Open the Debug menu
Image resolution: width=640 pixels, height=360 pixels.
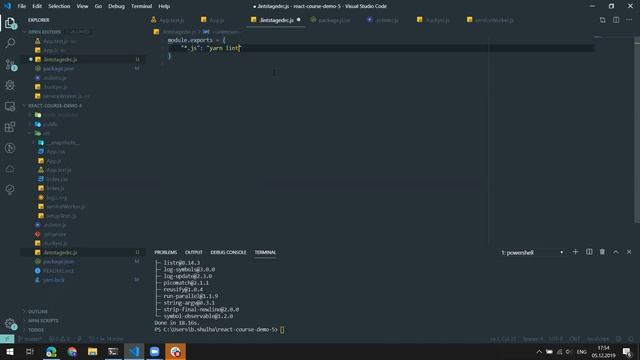coord(116,6)
